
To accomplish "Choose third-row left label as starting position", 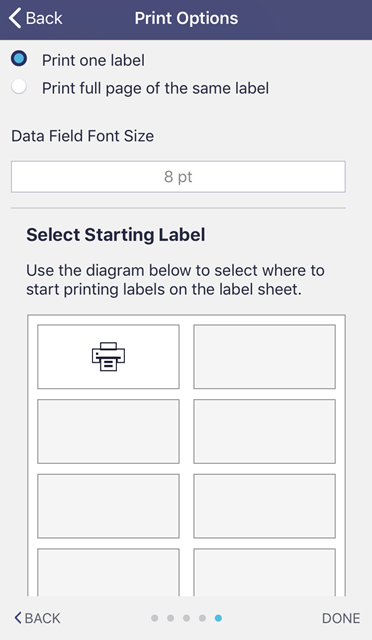I will (108, 506).
